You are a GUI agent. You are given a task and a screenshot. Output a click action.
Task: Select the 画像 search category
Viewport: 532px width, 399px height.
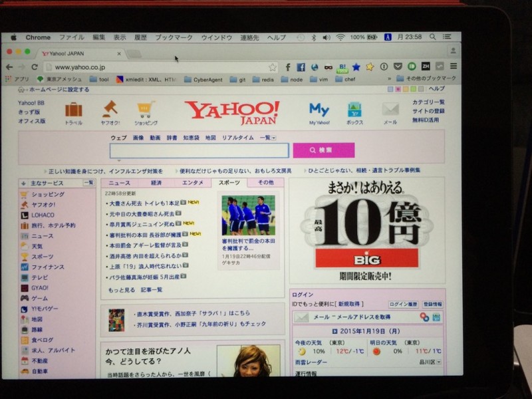pyautogui.click(x=138, y=138)
